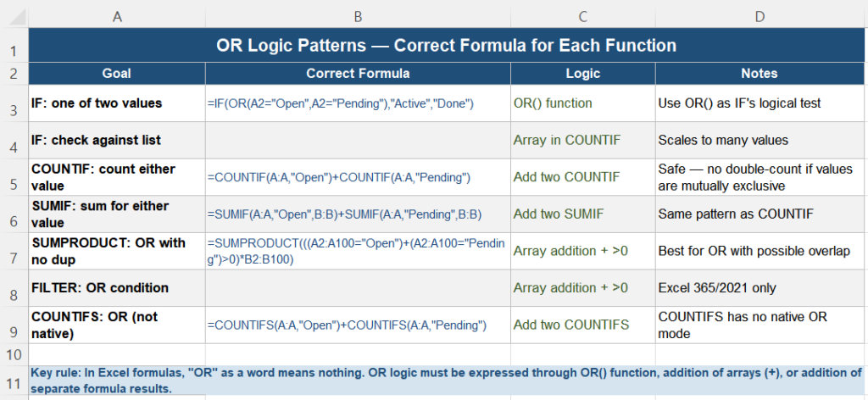Select 'COUNTIFS has no native OR mode' cell
868x400 pixels.
[x=759, y=325]
